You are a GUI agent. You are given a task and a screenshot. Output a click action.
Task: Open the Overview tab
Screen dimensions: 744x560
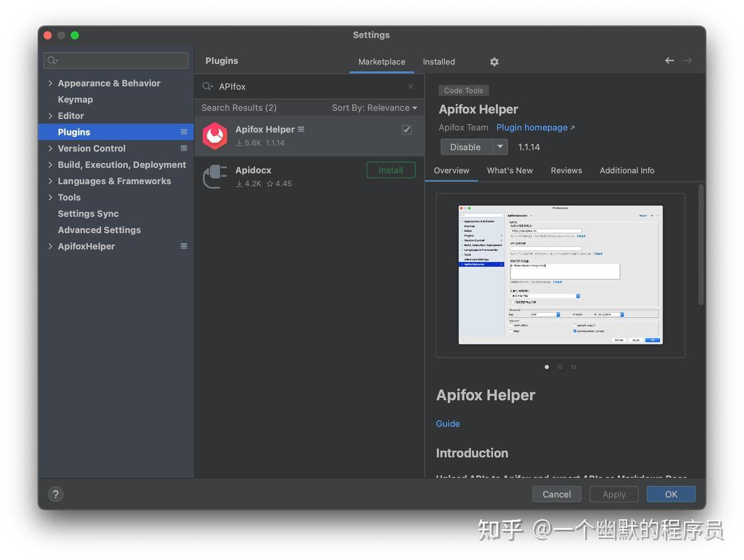[452, 170]
